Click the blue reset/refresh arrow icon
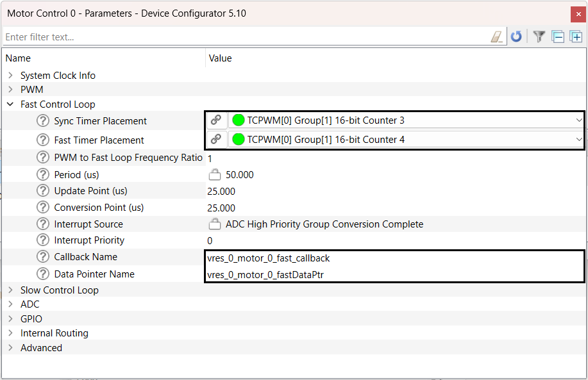This screenshot has height=380, width=588. coord(516,37)
